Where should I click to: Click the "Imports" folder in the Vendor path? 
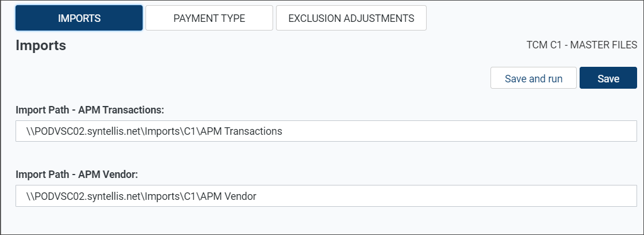pos(162,196)
